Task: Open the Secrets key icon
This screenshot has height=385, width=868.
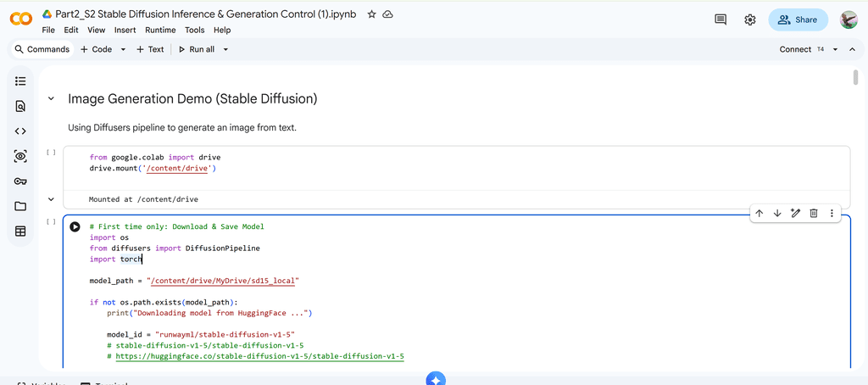Action: (20, 181)
